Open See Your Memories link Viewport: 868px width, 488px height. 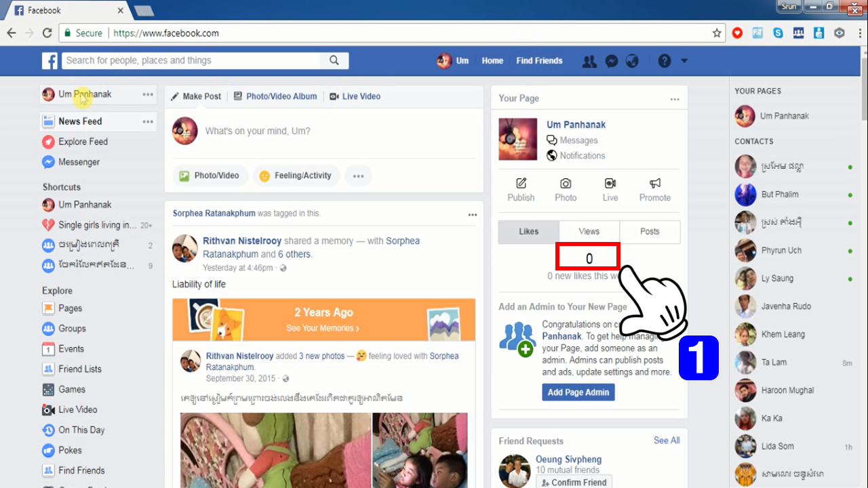click(323, 328)
